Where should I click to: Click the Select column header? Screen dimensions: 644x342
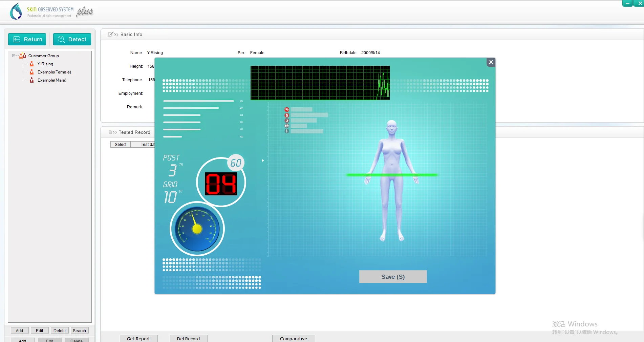[121, 145]
